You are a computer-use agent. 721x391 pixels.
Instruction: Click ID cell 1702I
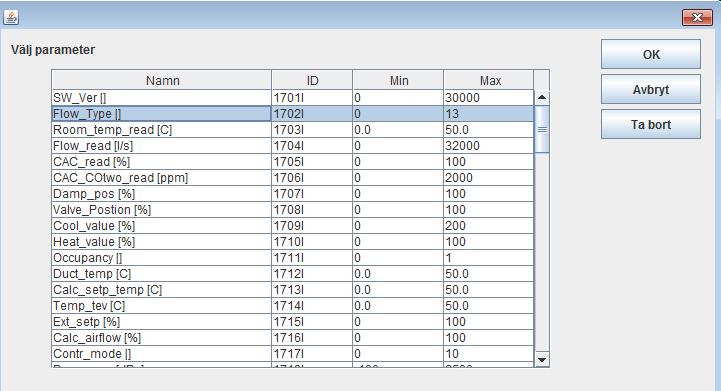(312, 114)
